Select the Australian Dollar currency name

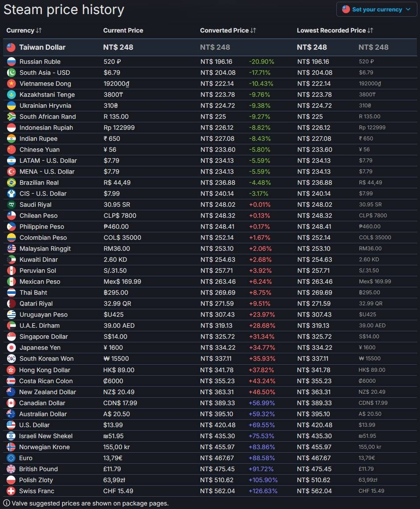[43, 414]
